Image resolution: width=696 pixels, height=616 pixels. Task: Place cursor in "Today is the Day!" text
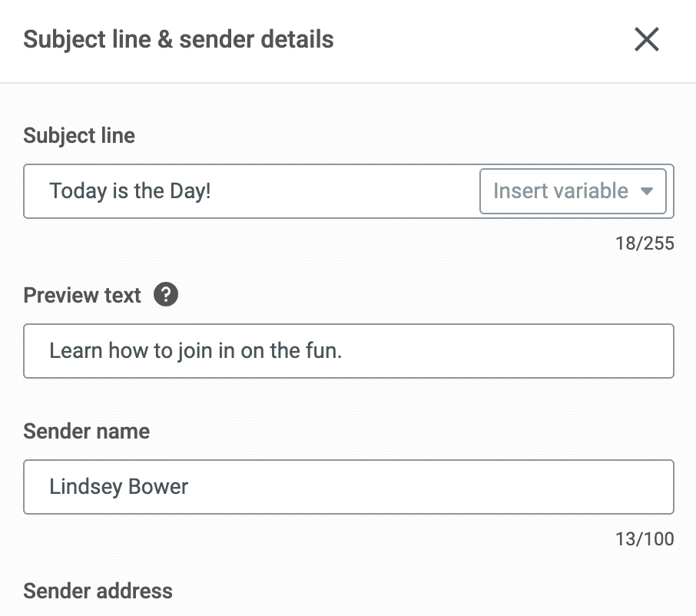(130, 191)
